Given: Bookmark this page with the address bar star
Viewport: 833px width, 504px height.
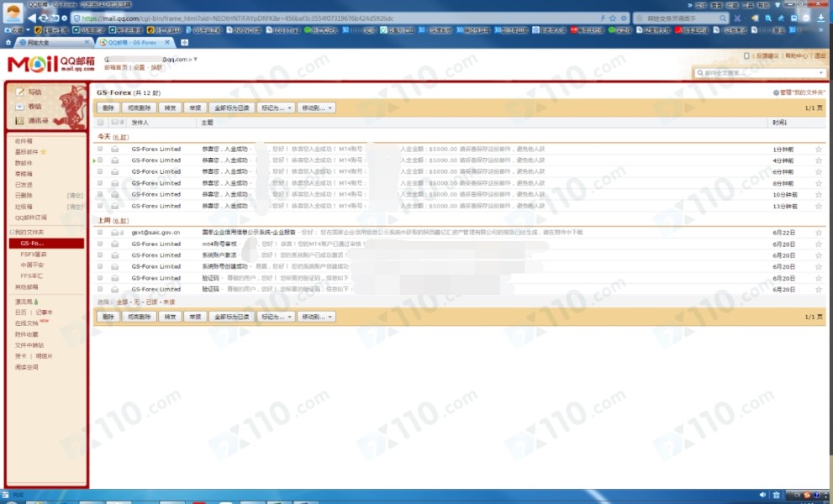Looking at the screenshot, I should [x=613, y=18].
